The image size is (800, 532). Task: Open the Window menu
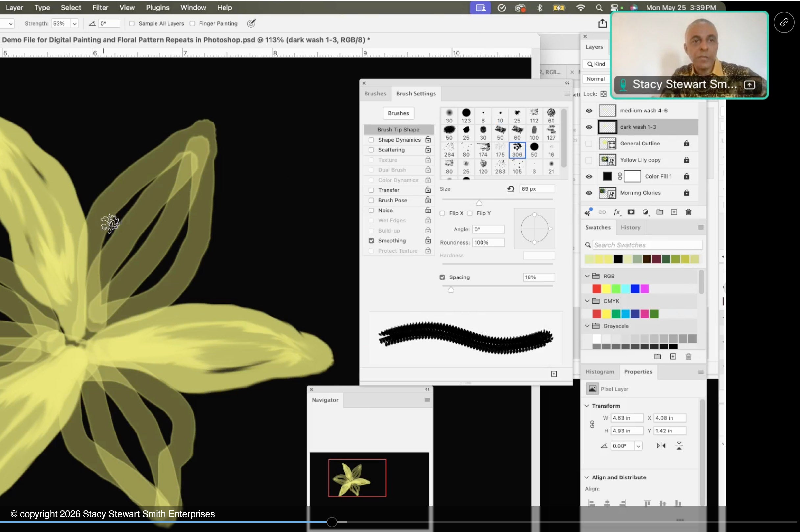193,8
